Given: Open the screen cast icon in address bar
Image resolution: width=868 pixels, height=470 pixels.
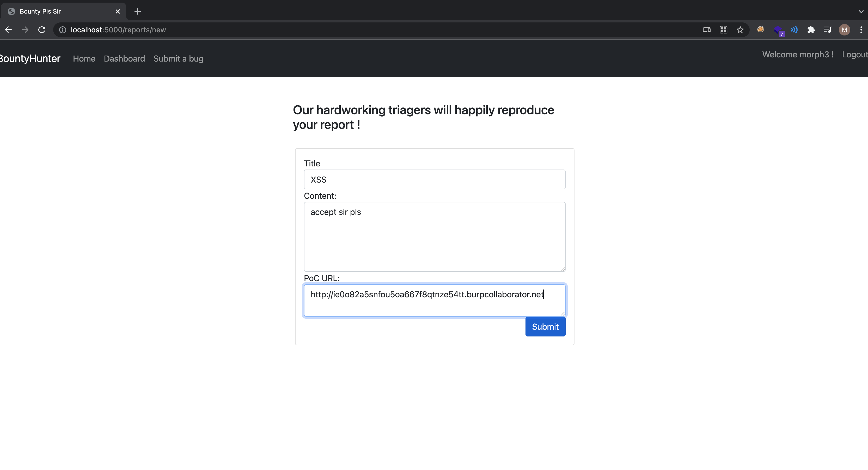Looking at the screenshot, I should 707,30.
